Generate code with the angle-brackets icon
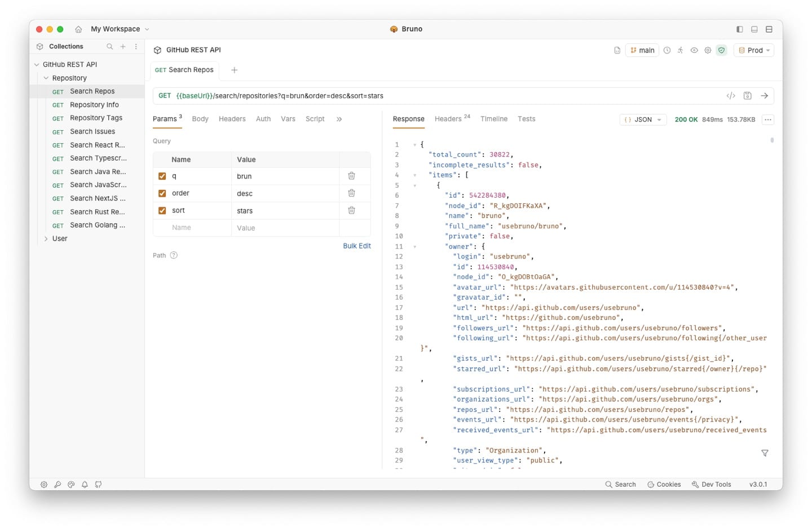This screenshot has height=529, width=812. (x=731, y=96)
